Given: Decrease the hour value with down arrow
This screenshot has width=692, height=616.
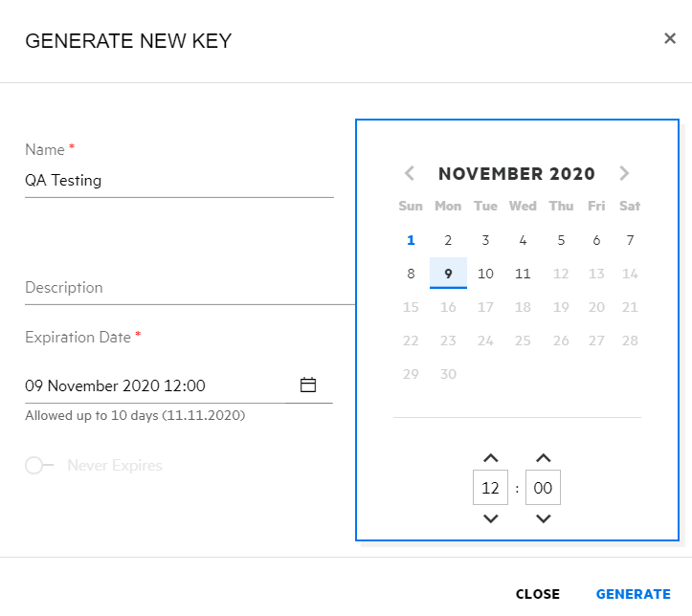Looking at the screenshot, I should pos(491,518).
